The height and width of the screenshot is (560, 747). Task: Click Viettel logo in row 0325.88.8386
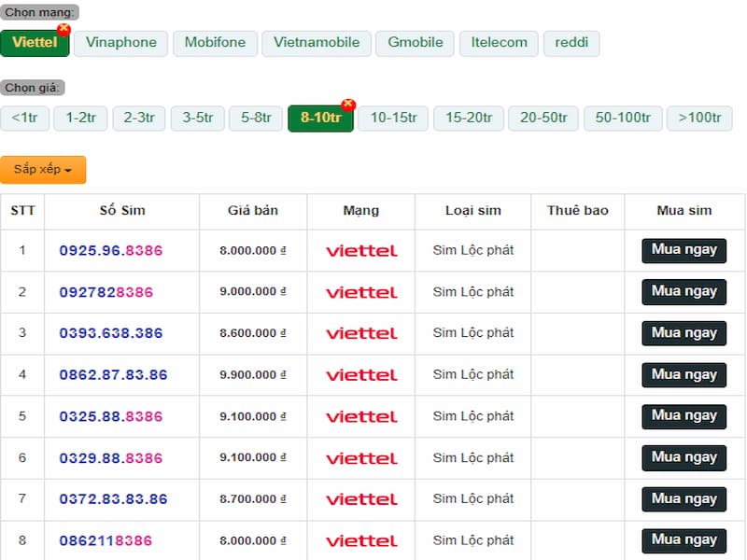[361, 416]
